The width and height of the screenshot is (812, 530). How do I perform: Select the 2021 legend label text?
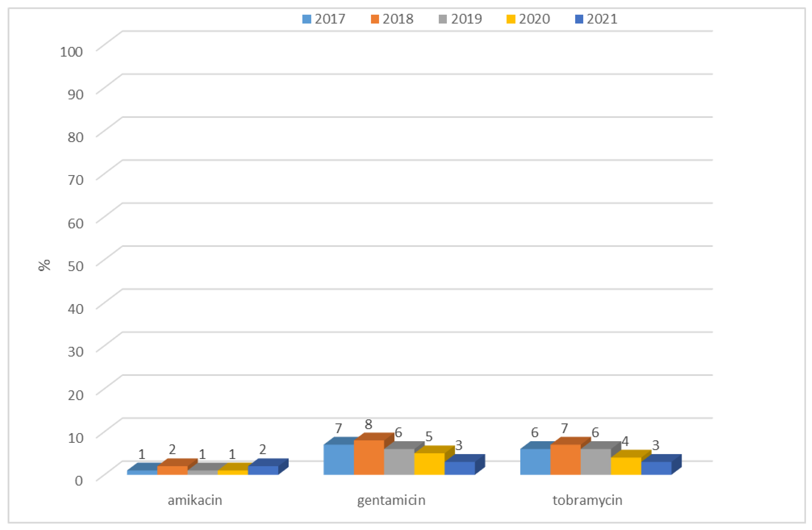point(602,19)
